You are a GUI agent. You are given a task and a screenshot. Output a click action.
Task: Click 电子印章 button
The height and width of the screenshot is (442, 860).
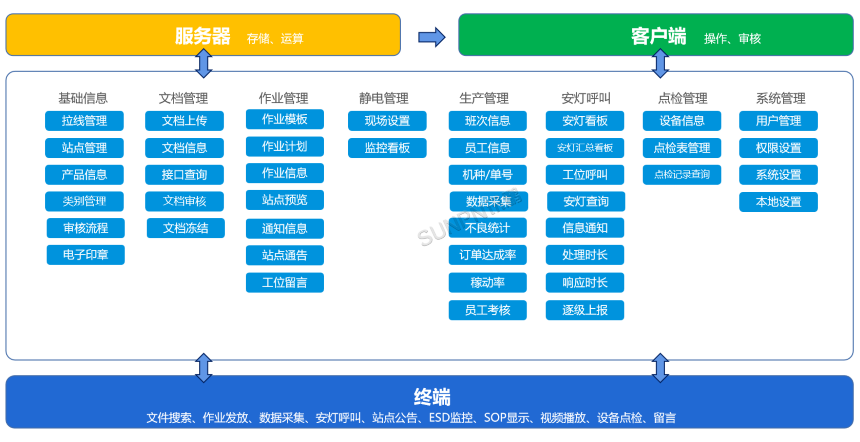tap(86, 255)
